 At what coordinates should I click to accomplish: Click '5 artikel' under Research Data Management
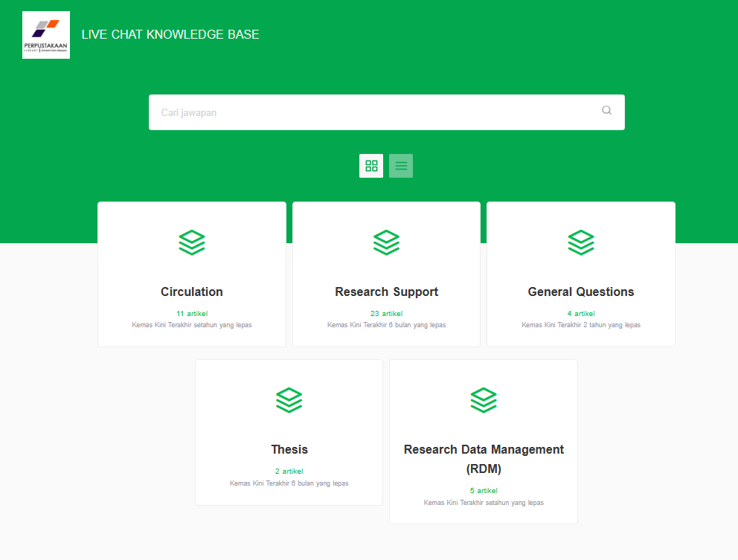(484, 490)
